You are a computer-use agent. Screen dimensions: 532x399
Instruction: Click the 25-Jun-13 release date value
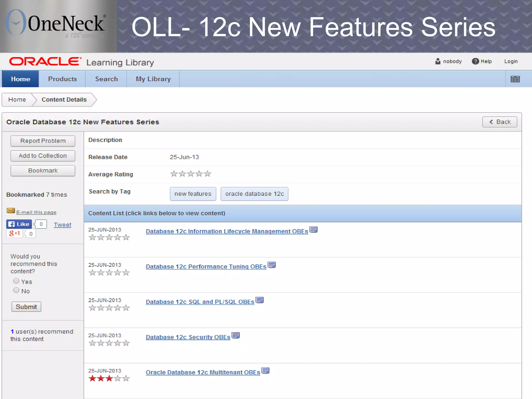(184, 157)
